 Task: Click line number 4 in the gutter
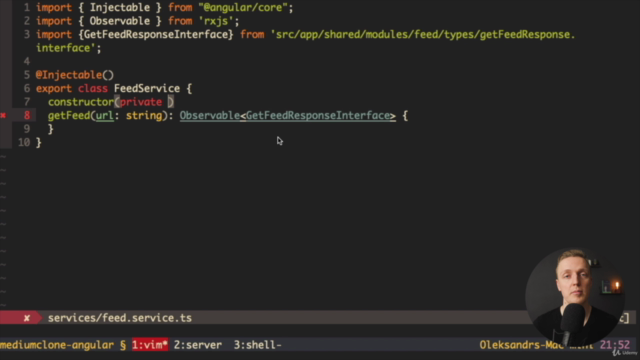(27, 62)
